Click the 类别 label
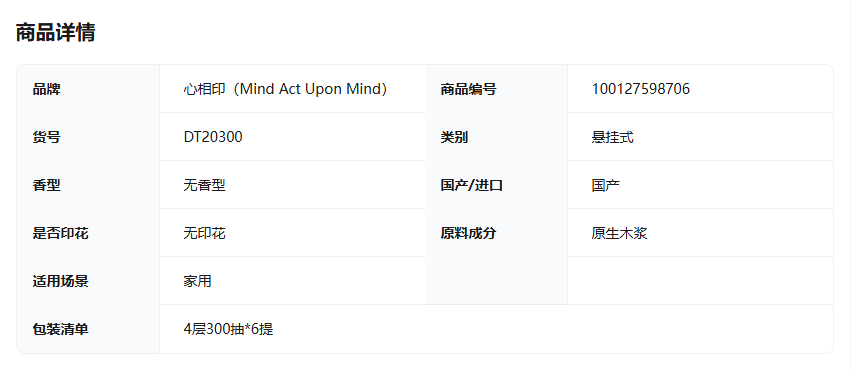The width and height of the screenshot is (851, 370). pyautogui.click(x=454, y=137)
